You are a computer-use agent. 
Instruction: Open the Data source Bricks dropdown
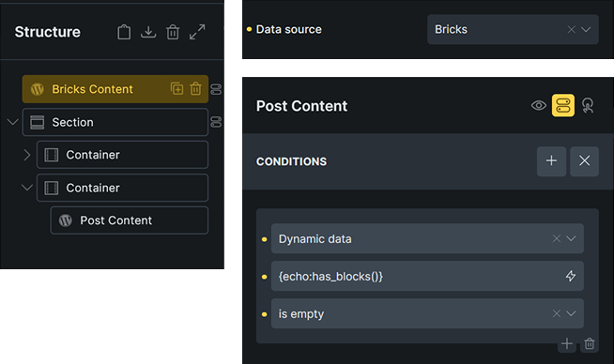click(513, 29)
